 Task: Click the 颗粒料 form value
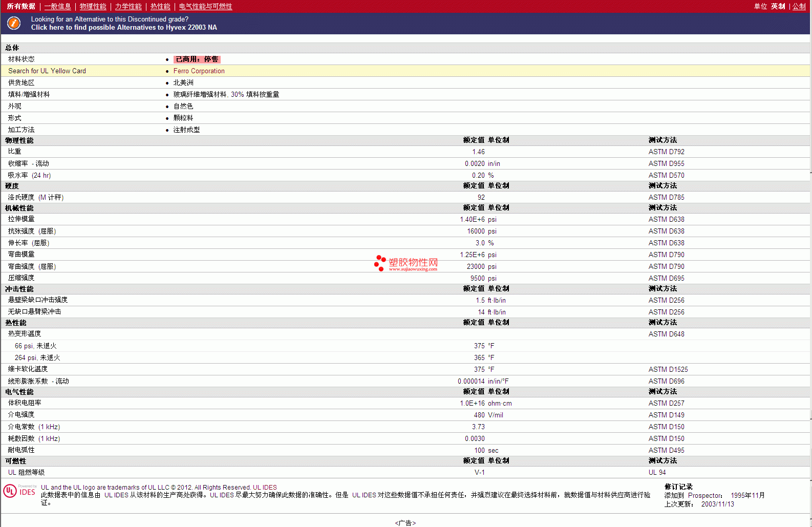point(183,118)
